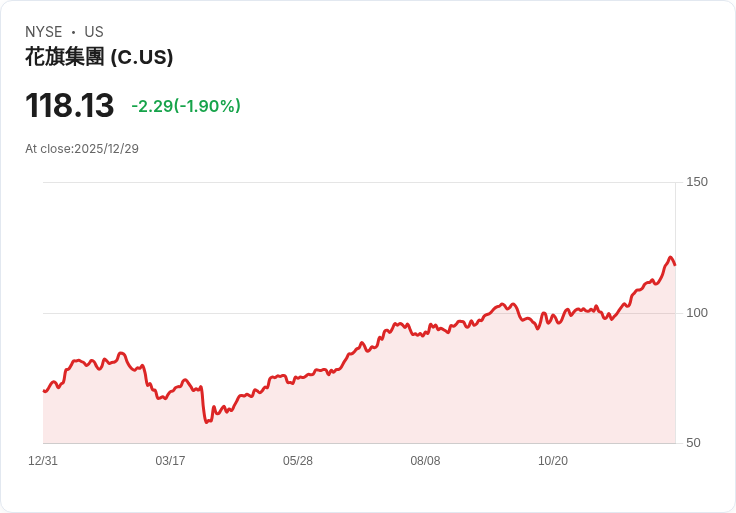Click the 100 price axis label
Image resolution: width=736 pixels, height=513 pixels.
[x=697, y=313]
